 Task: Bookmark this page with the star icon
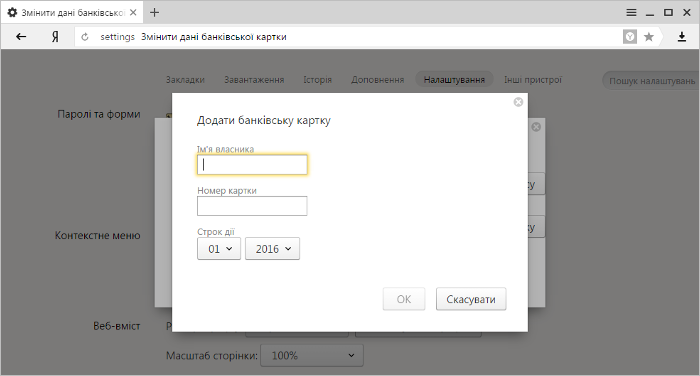[649, 37]
